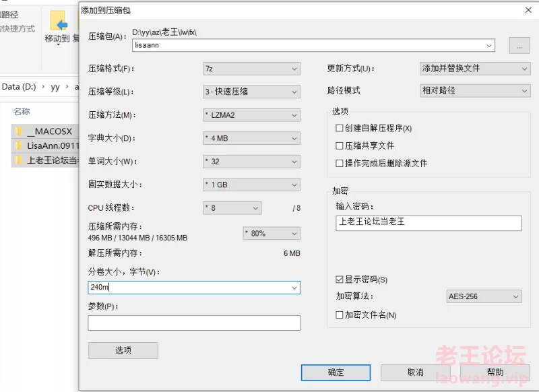539x392 pixels.
Task: Open the 路径模式 dropdown showing 相对路径
Action: (x=475, y=91)
